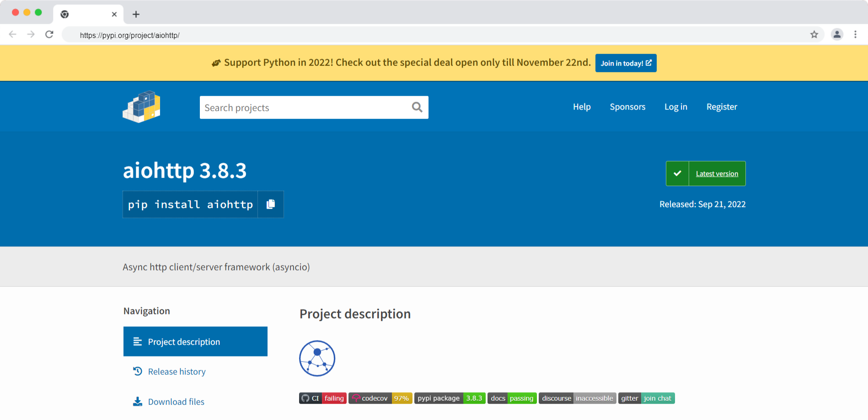Image resolution: width=868 pixels, height=420 pixels.
Task: Open Chrome's three-dot menu
Action: tap(855, 34)
